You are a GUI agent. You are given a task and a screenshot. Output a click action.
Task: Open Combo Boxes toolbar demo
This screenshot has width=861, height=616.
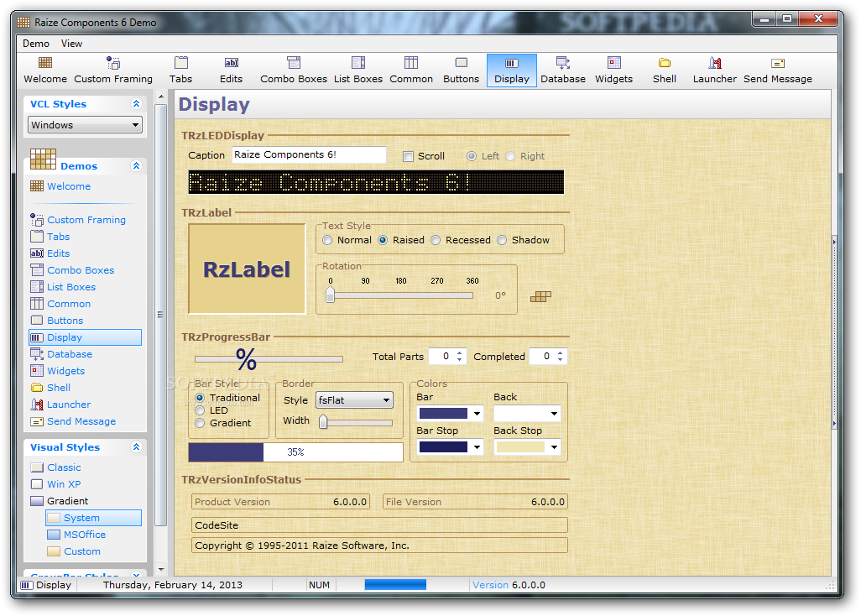pyautogui.click(x=294, y=70)
